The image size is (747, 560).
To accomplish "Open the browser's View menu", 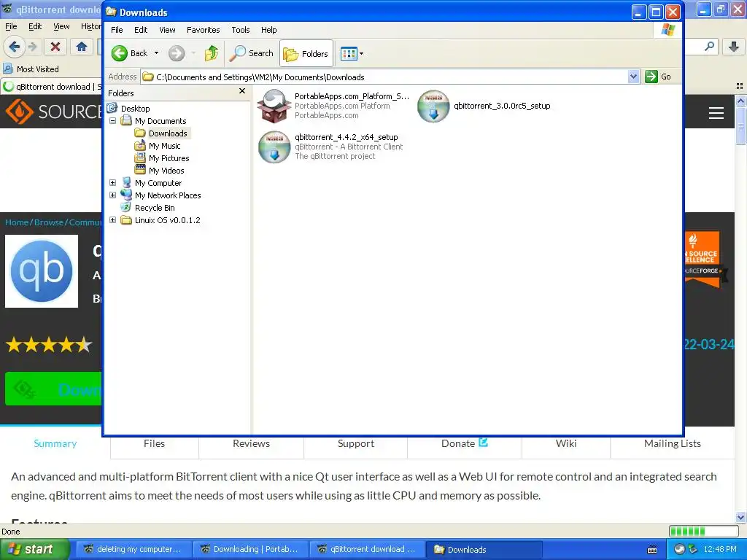I will 61,27.
